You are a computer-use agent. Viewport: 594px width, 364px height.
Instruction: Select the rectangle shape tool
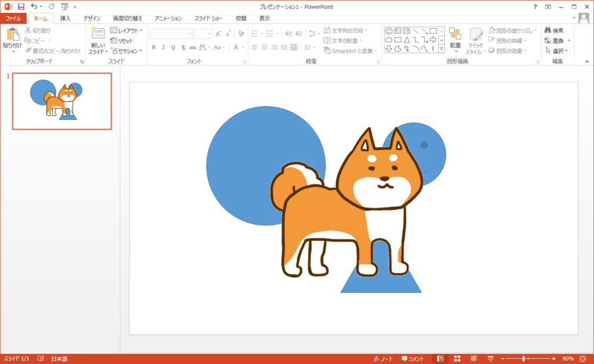(x=433, y=31)
